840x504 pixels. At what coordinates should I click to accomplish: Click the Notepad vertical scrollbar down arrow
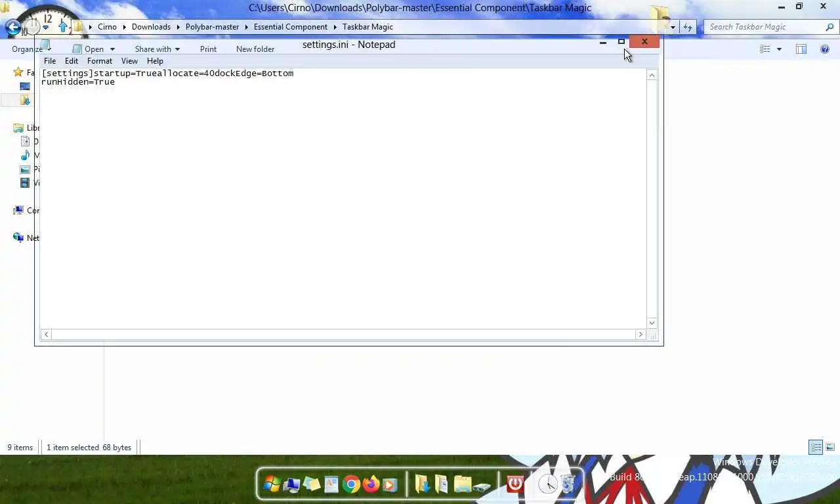point(652,323)
